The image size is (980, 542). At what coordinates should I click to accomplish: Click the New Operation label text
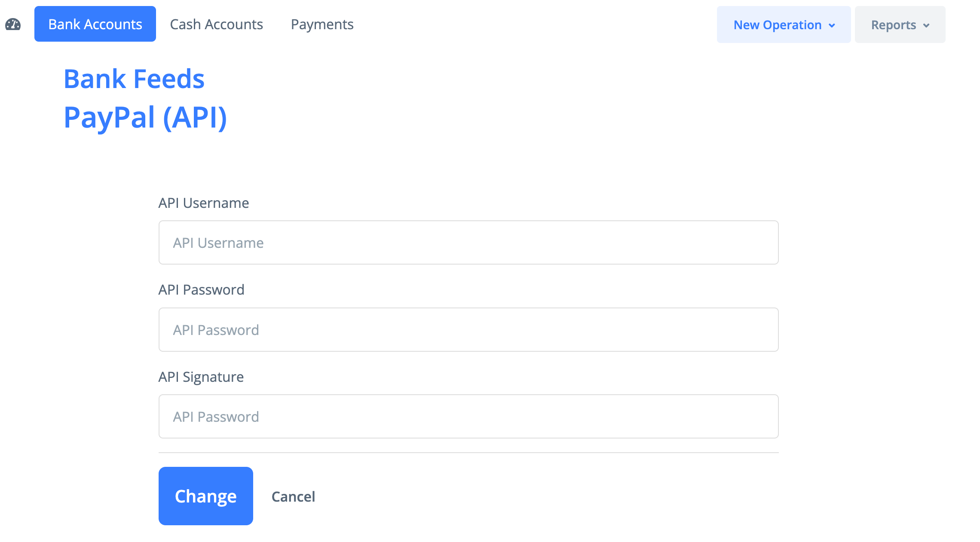[x=777, y=25]
